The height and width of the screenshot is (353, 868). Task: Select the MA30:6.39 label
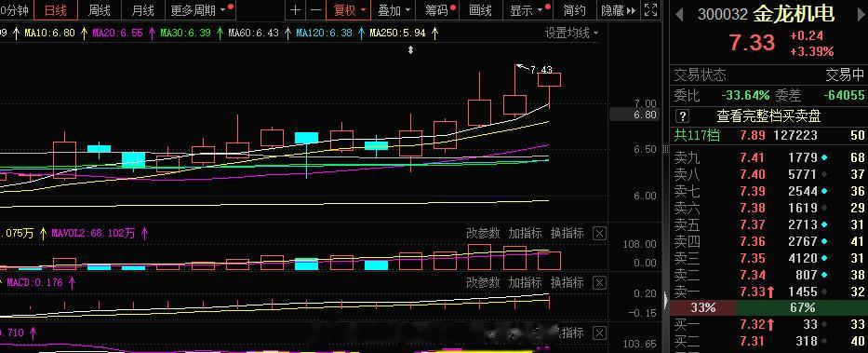185,34
